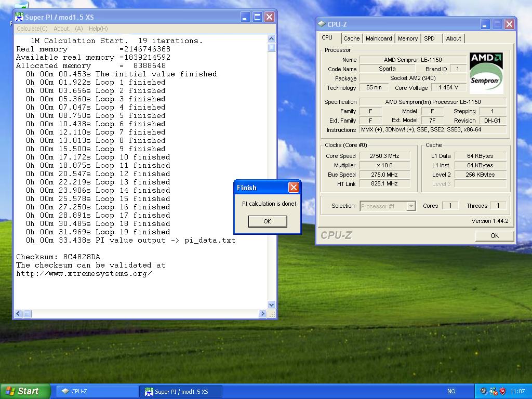Click the Version 1.44.2 label
This screenshot has width=532, height=399.
pos(489,221)
